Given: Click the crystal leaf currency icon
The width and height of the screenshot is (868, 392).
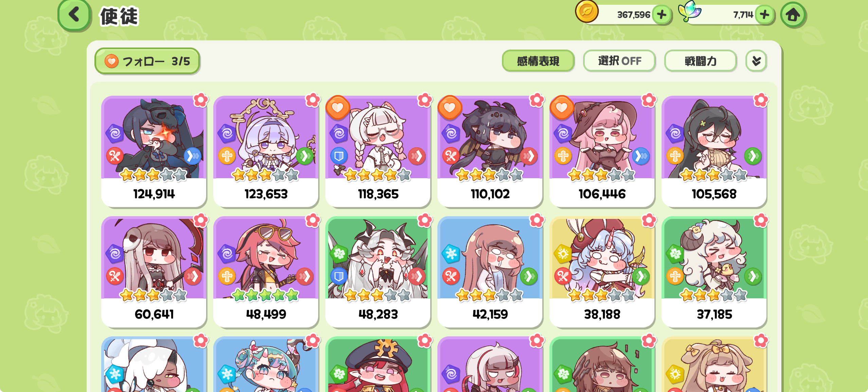Looking at the screenshot, I should [690, 11].
